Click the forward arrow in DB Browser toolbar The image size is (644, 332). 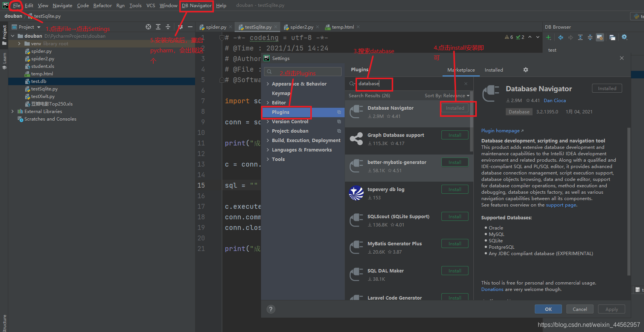point(571,37)
